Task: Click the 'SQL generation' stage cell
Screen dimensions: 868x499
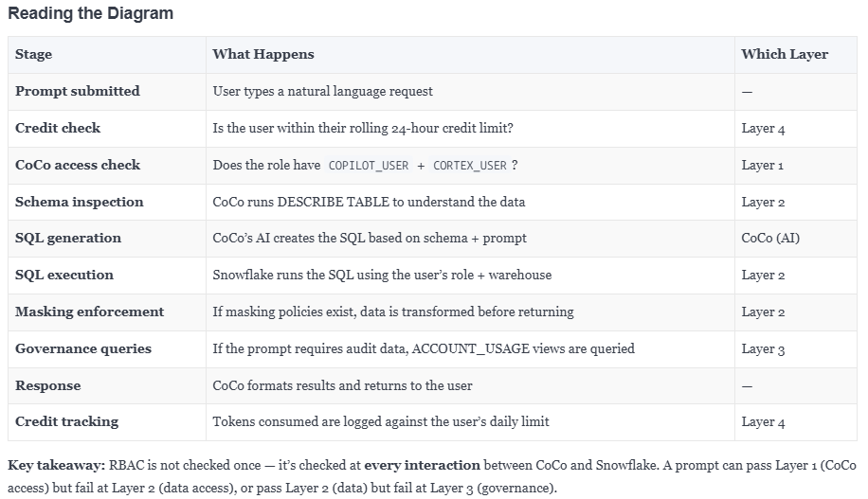Action: 107,239
